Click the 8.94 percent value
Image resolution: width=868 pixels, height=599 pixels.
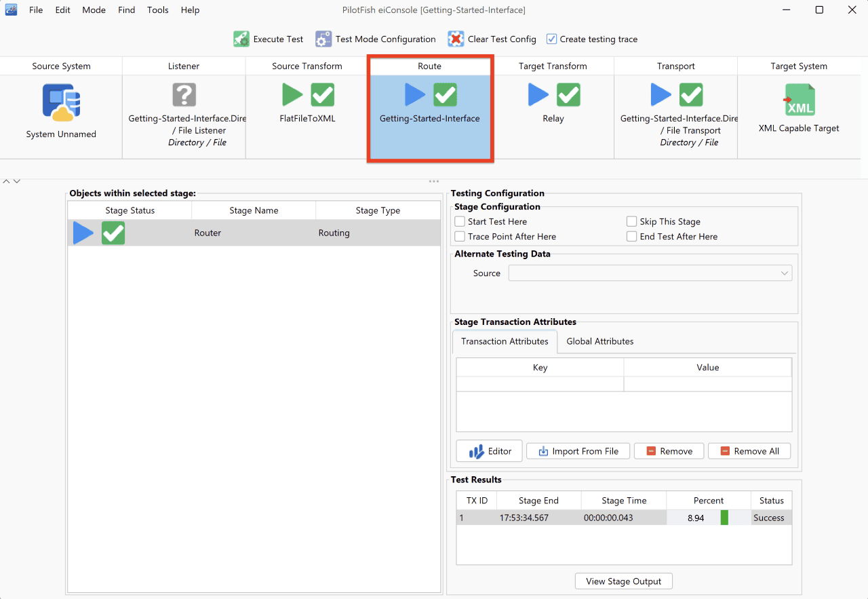click(696, 518)
